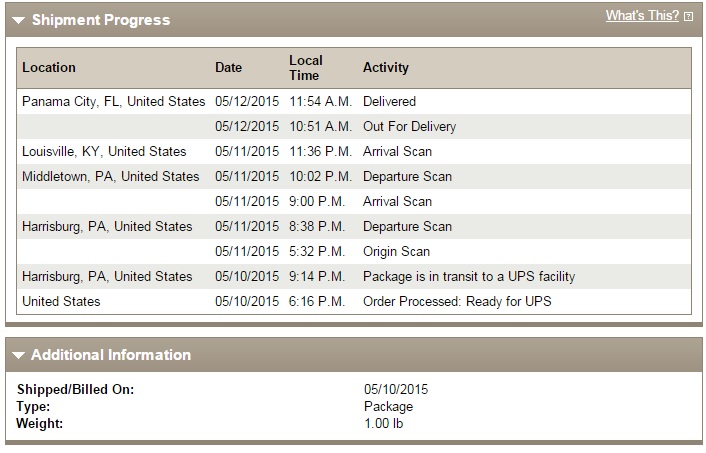706x453 pixels.
Task: Click the Additional Information header title
Action: (111, 355)
